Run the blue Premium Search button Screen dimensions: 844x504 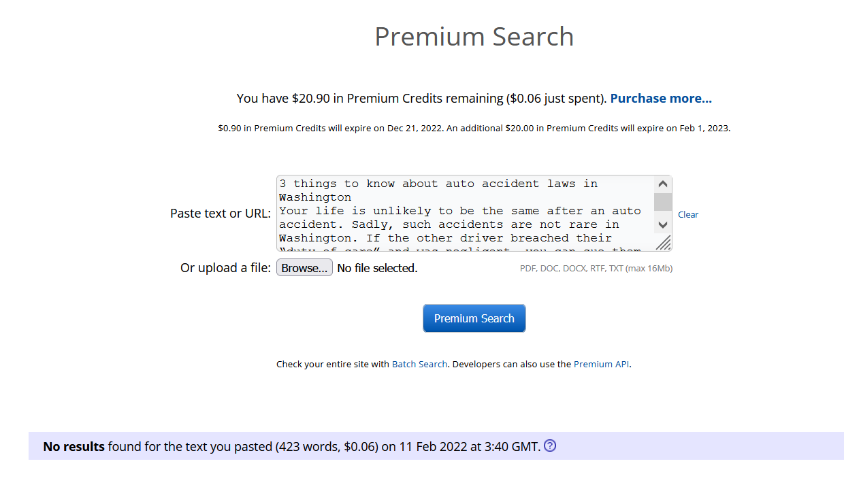[474, 318]
